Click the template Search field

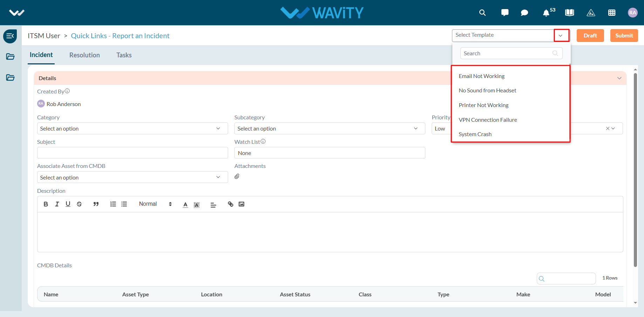point(512,53)
